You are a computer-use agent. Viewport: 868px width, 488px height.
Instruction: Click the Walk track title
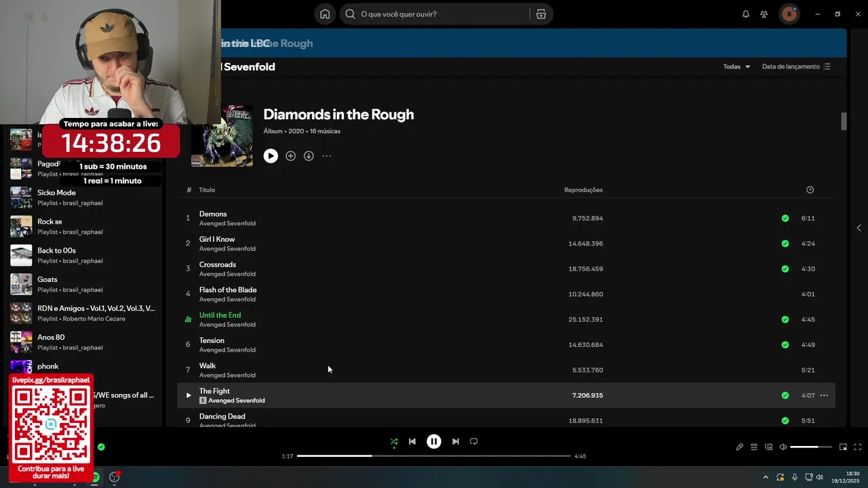coord(208,366)
